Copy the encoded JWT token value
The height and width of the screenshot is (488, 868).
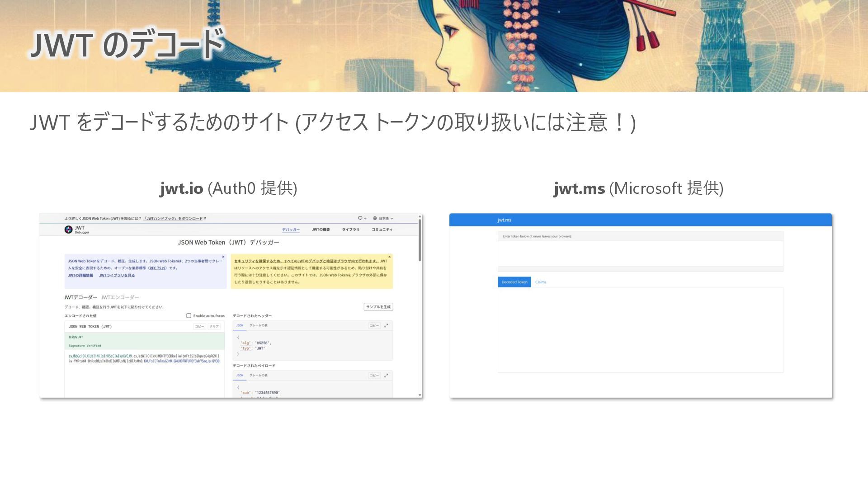(199, 326)
